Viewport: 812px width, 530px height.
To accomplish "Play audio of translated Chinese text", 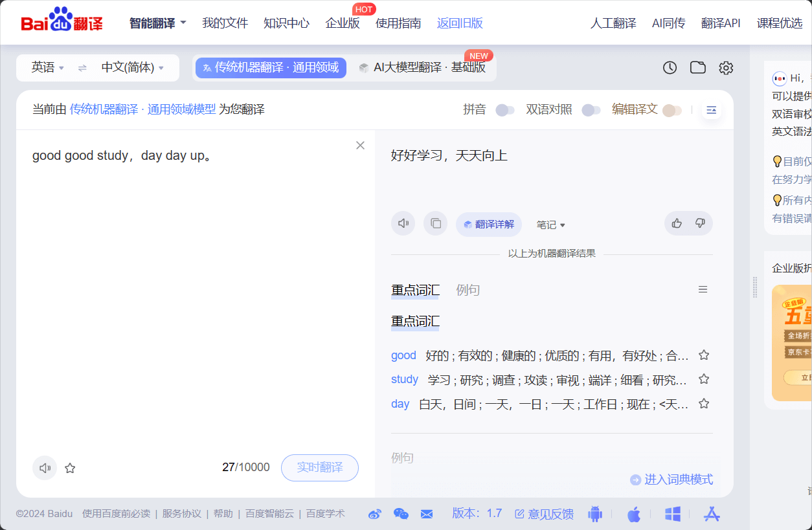I will [403, 224].
